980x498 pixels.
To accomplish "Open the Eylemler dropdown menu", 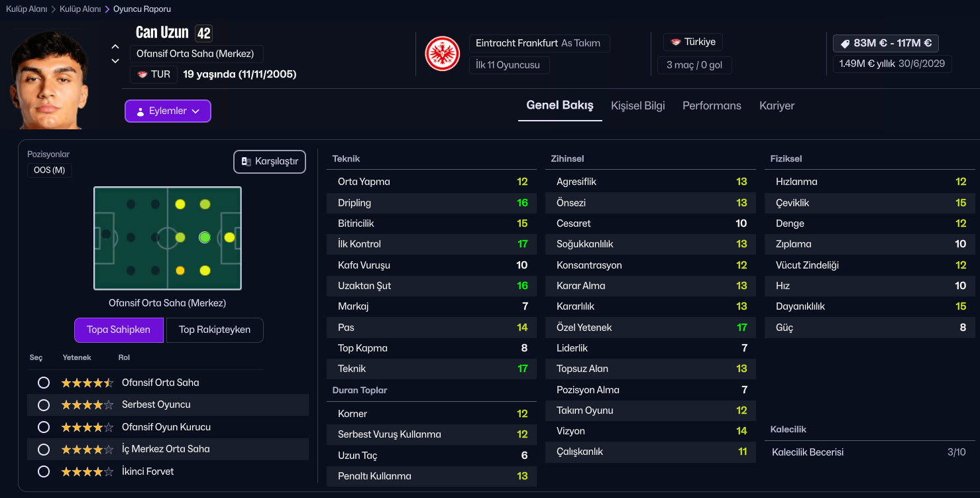I will click(x=168, y=111).
